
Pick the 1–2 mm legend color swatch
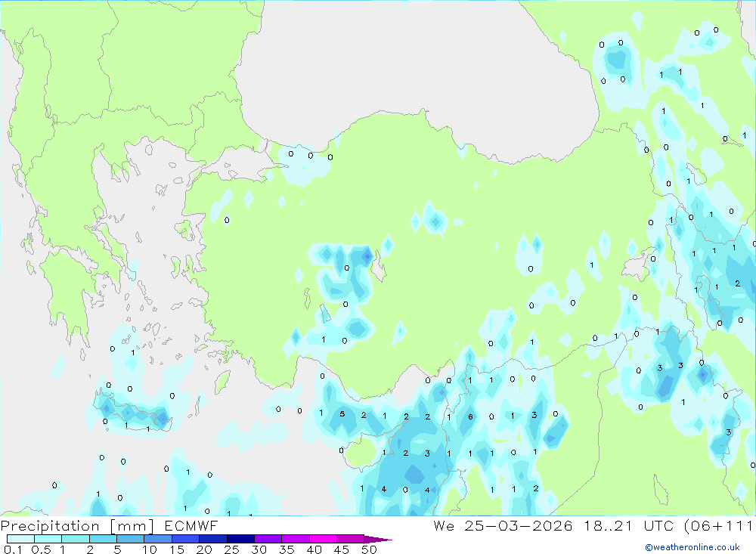tap(76, 539)
